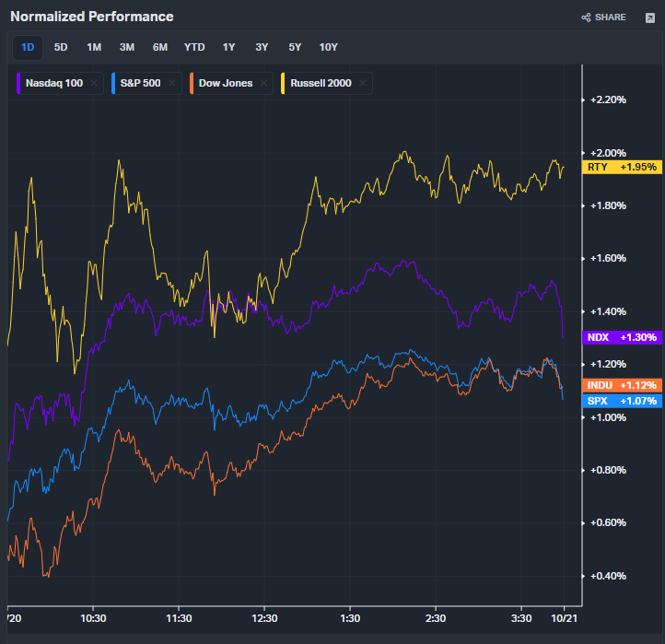Switch to the 1M time range
This screenshot has width=665, height=644.
pyautogui.click(x=94, y=47)
